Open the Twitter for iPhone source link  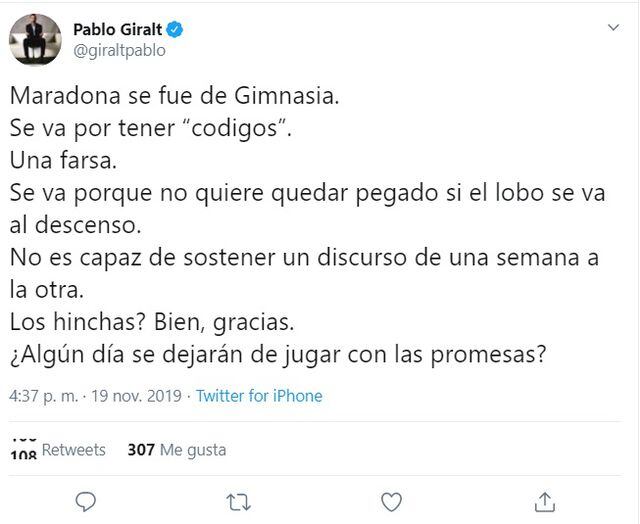(x=259, y=396)
